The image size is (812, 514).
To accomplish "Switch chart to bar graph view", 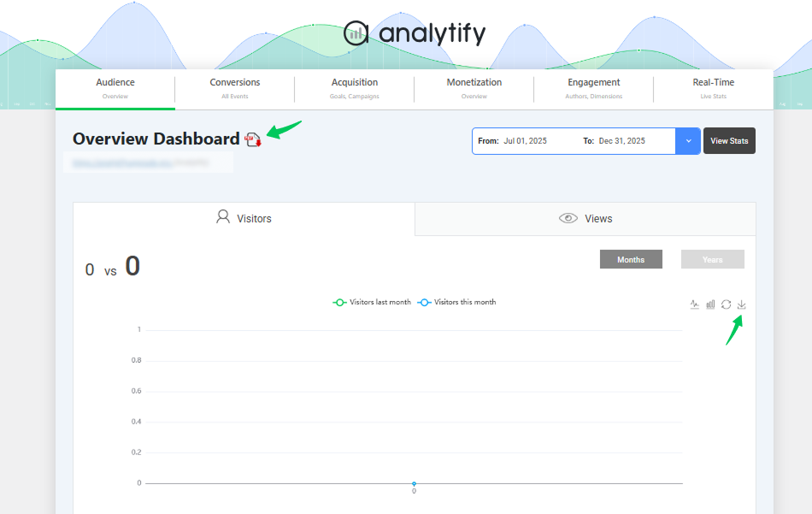I will pyautogui.click(x=710, y=304).
